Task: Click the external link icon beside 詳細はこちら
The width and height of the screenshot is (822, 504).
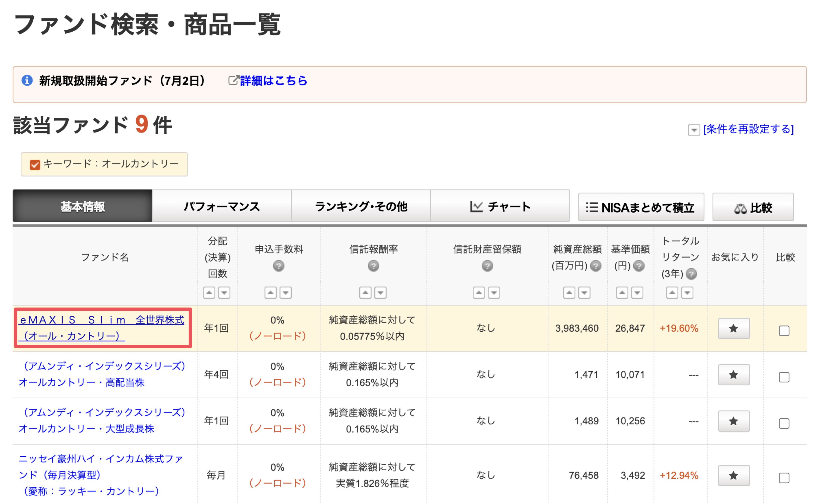Action: click(x=234, y=80)
